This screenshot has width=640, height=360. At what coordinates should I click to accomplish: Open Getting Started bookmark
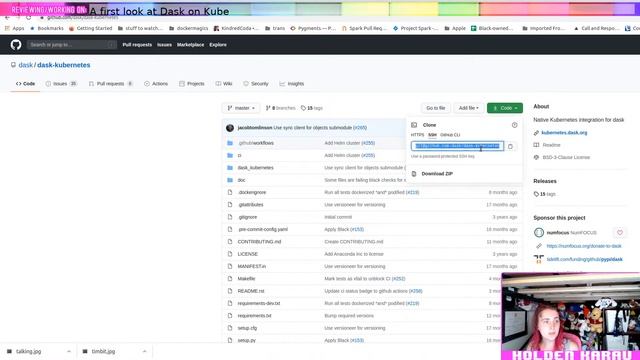tap(90, 28)
